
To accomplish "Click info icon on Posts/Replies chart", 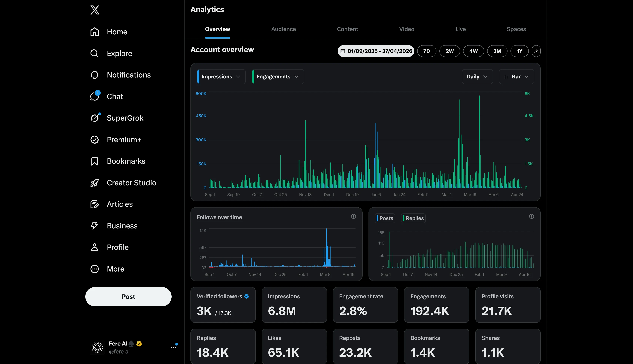I will coord(531,217).
